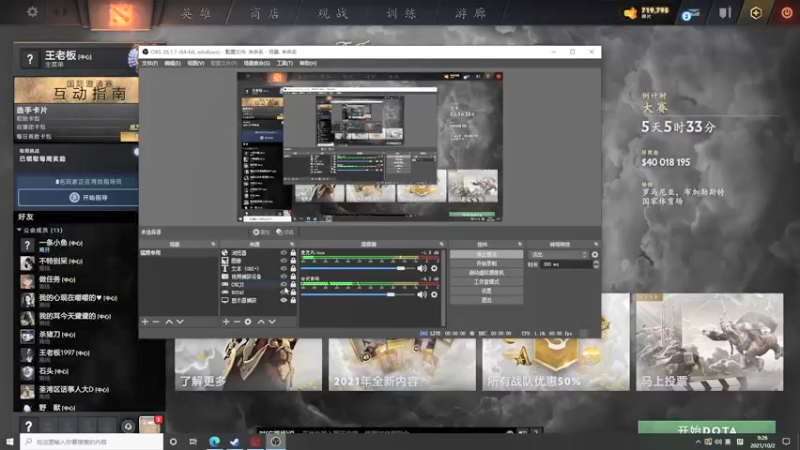Screen dimensions: 800x450
Task: Toggle visibility of 图像 source
Action: pyautogui.click(x=284, y=261)
